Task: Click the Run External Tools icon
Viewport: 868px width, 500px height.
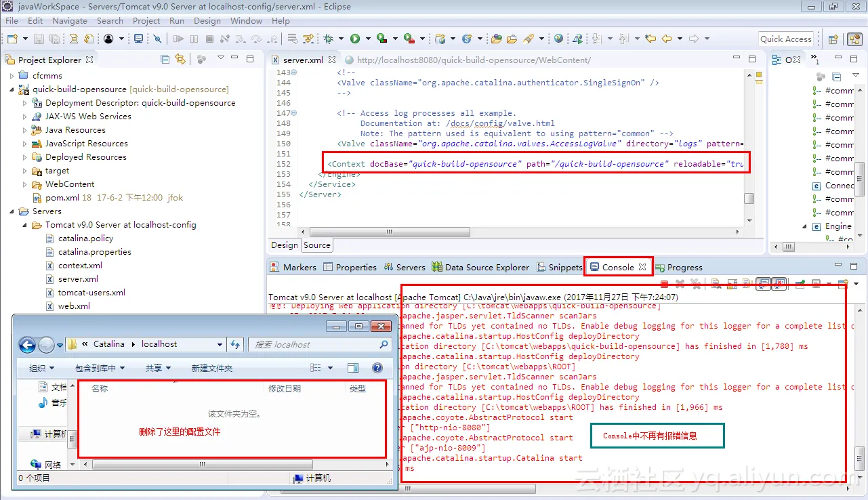Action: (x=409, y=39)
